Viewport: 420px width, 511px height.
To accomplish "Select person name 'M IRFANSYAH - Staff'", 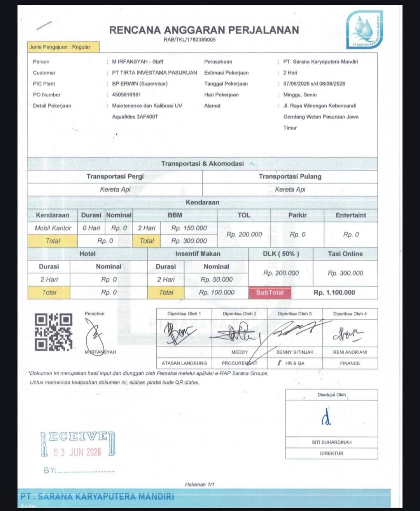I will (x=138, y=61).
